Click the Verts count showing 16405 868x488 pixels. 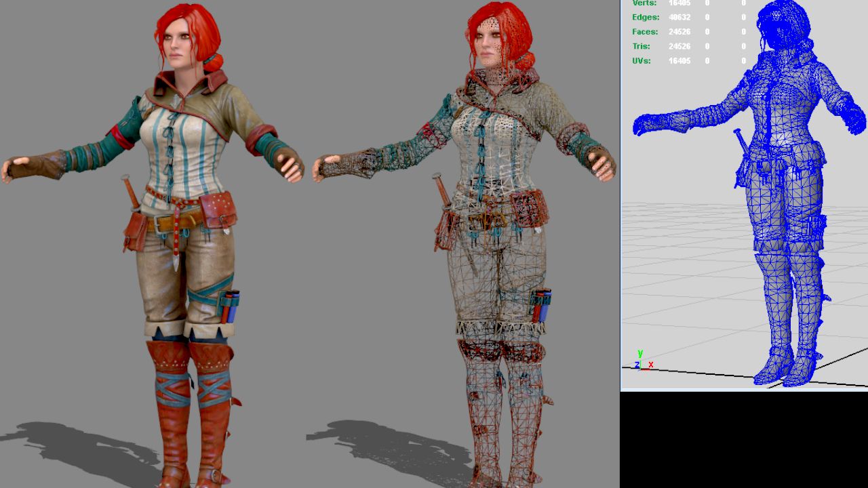(x=679, y=3)
